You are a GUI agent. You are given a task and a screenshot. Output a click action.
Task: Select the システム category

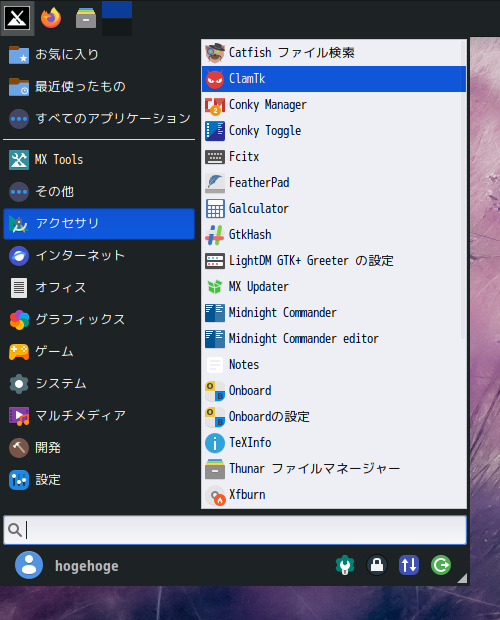pos(99,384)
